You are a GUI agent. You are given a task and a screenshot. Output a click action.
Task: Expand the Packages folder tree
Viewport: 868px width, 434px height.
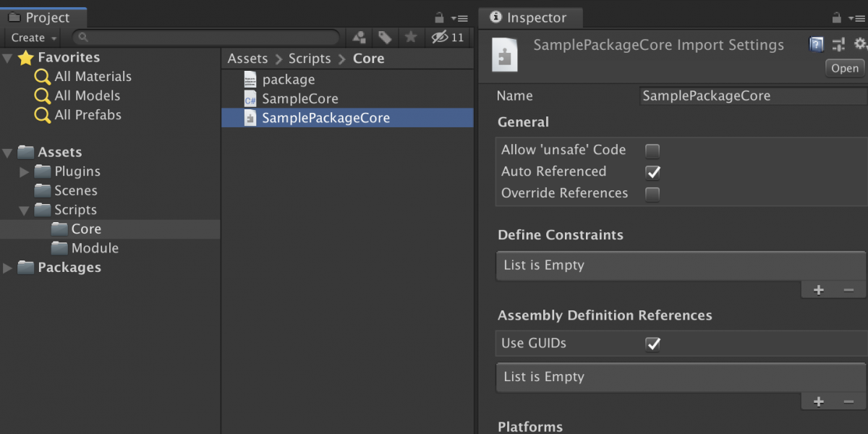8,268
